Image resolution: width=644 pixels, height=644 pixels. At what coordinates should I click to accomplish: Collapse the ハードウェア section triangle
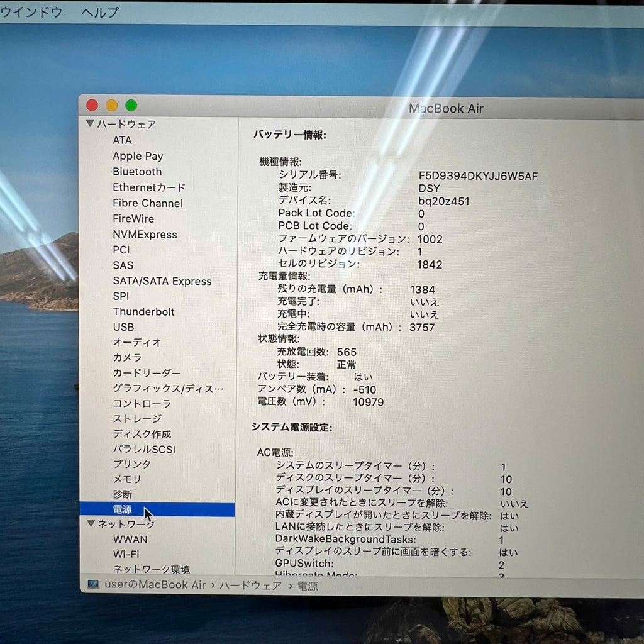point(90,123)
